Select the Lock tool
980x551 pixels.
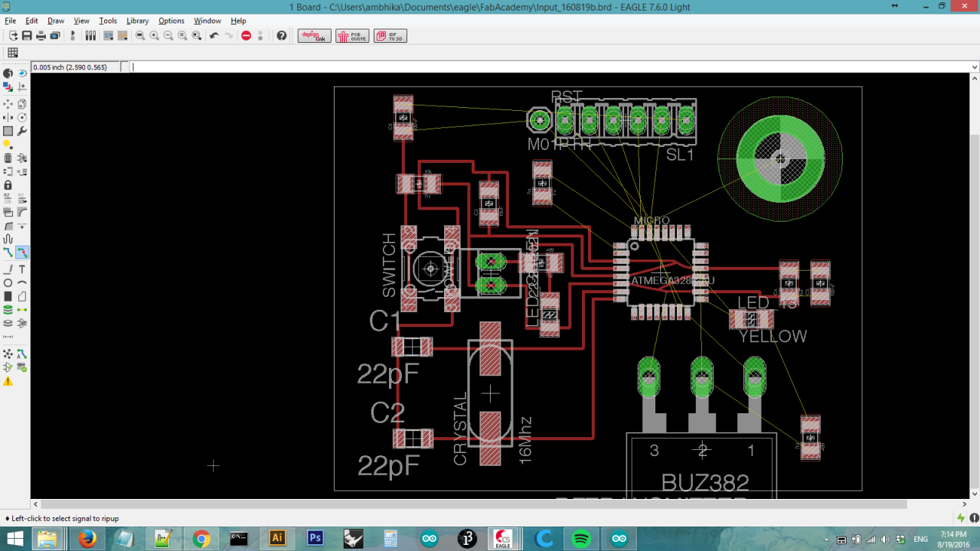(x=8, y=184)
